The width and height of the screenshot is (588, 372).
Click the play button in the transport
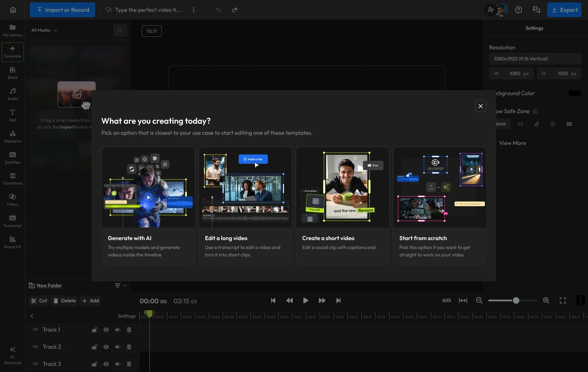pos(306,301)
